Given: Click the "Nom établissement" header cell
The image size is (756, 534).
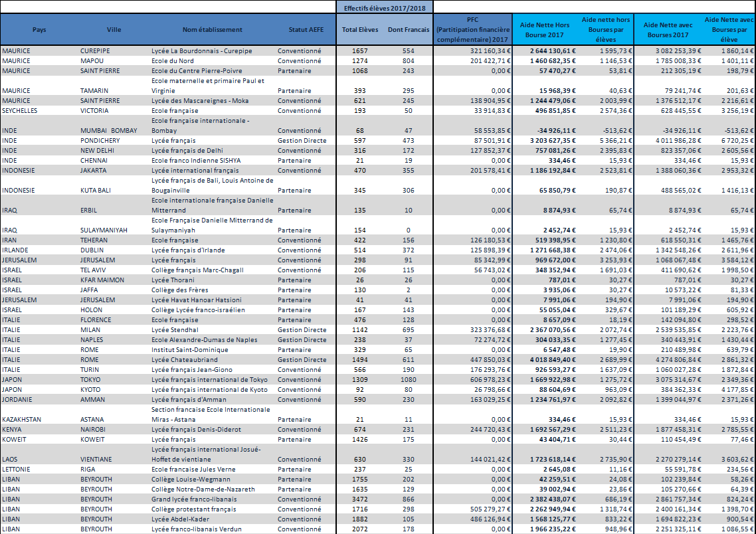Looking at the screenshot, I should coord(213,30).
